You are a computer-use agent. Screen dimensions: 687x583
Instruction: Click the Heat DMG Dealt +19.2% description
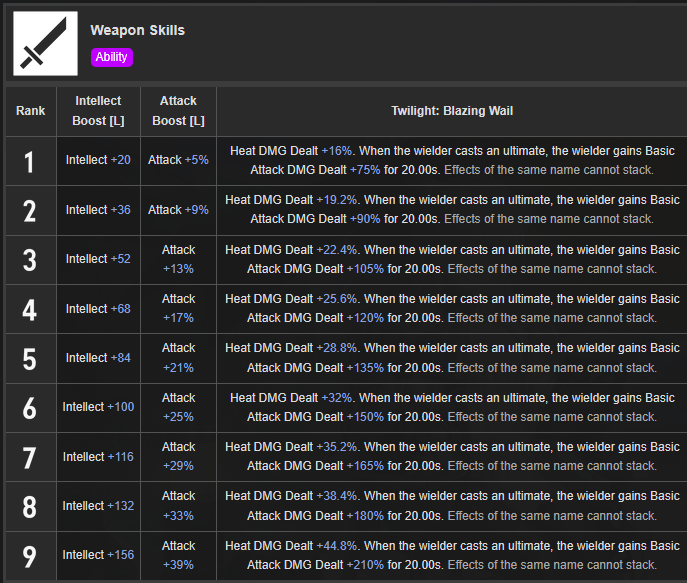pos(452,210)
